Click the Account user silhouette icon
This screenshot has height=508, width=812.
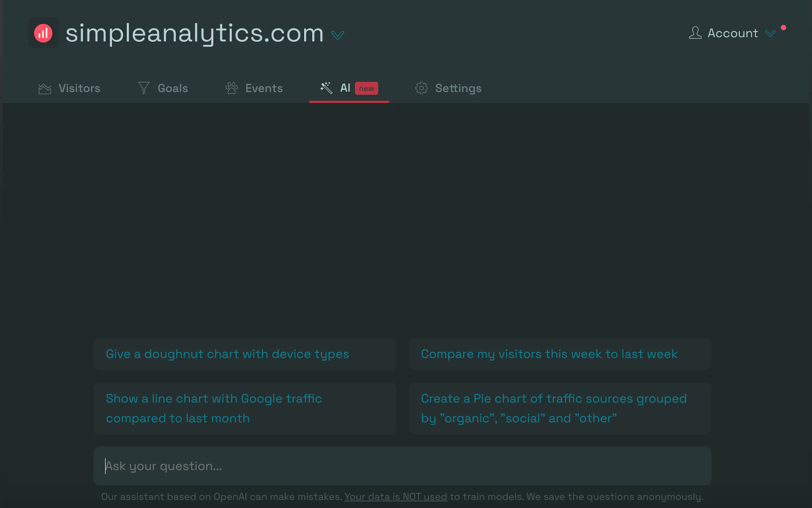(695, 33)
